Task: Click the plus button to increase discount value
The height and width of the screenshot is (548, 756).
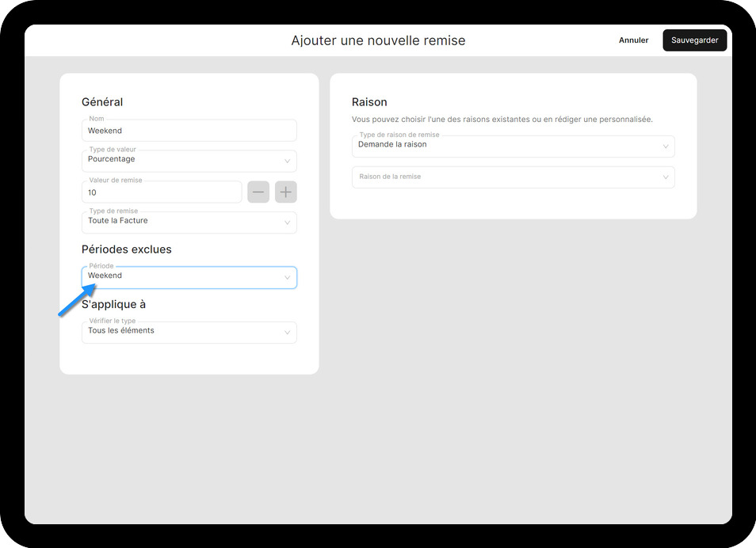Action: tap(285, 192)
